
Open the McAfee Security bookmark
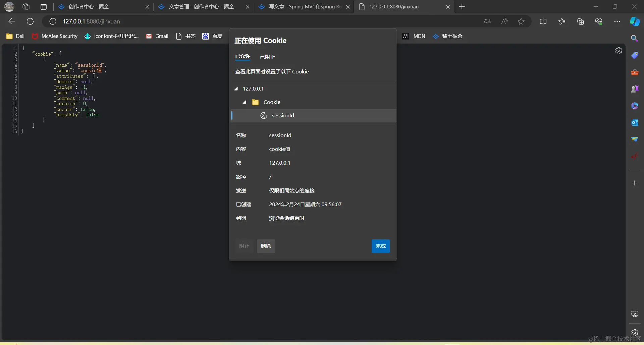point(55,36)
